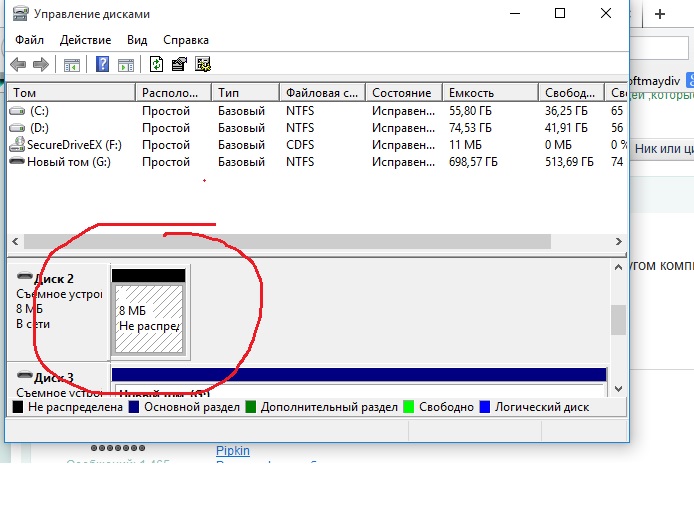
Task: Go forward with the toolbar Forward arrow
Action: point(41,65)
